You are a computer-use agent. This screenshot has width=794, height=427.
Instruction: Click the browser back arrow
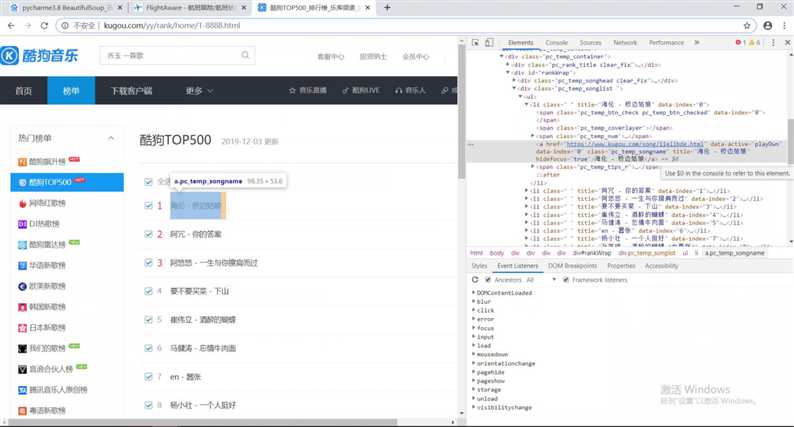11,25
